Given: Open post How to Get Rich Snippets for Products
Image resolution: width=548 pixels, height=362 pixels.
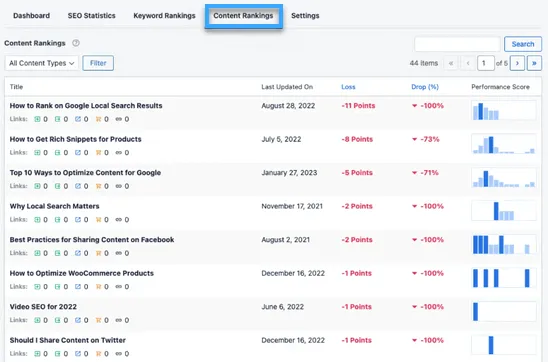Looking at the screenshot, I should click(75, 139).
